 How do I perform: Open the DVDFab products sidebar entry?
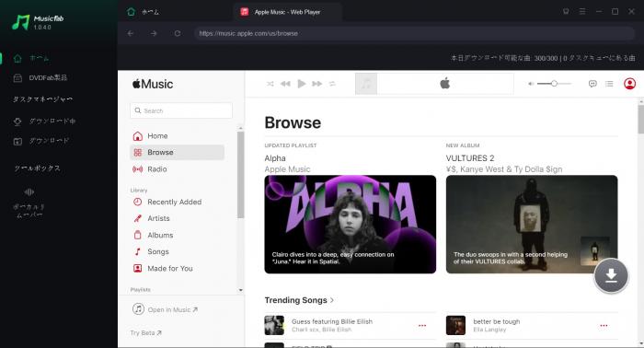[40, 77]
